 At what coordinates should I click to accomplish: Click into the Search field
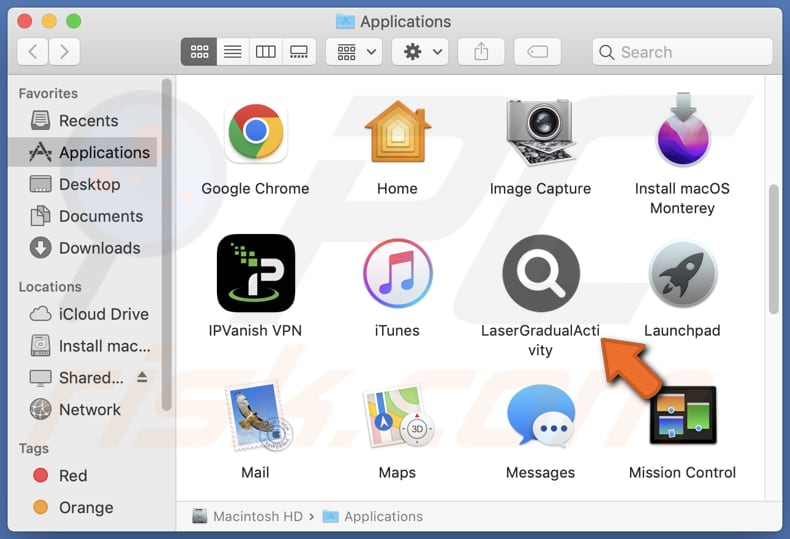click(683, 51)
